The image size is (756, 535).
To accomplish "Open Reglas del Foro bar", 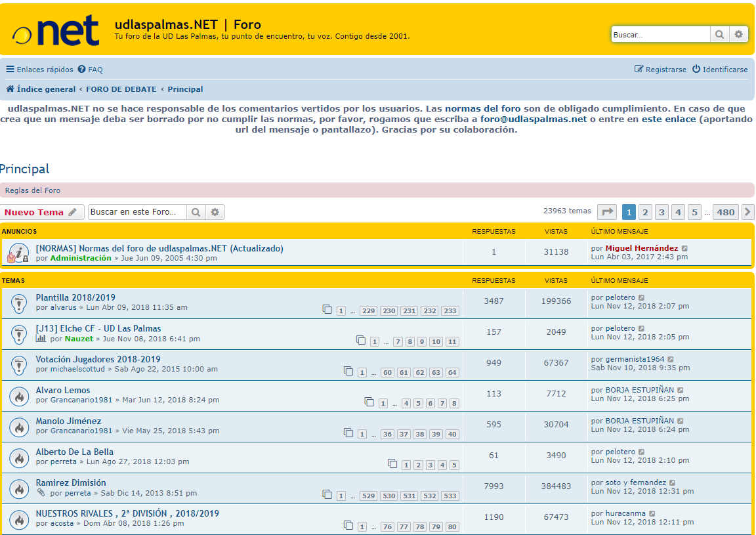I will [377, 190].
